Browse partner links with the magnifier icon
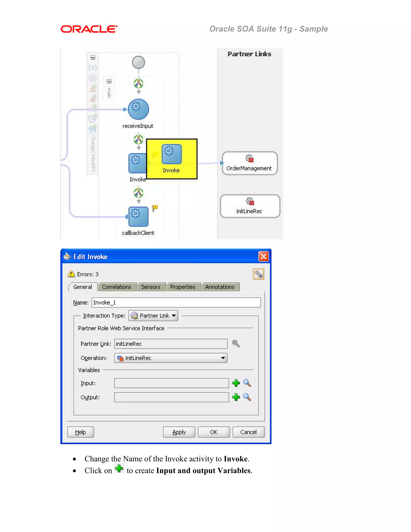The height and width of the screenshot is (532, 411). 236,344
